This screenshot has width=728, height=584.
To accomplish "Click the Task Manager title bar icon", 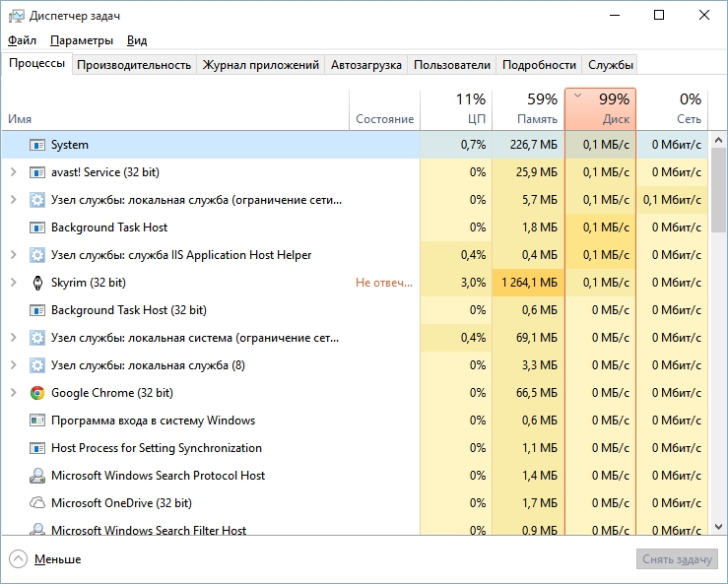I will click(x=16, y=16).
